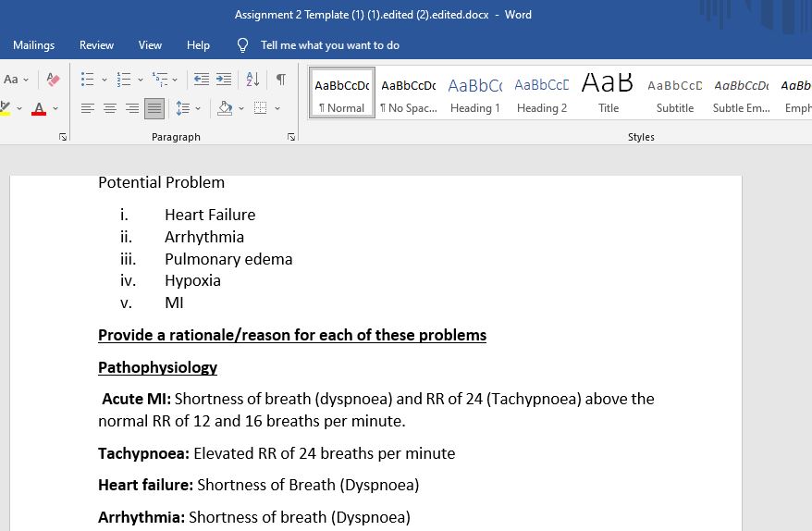The width and height of the screenshot is (812, 531).
Task: Click list item 'MI'
Action: coord(174,303)
